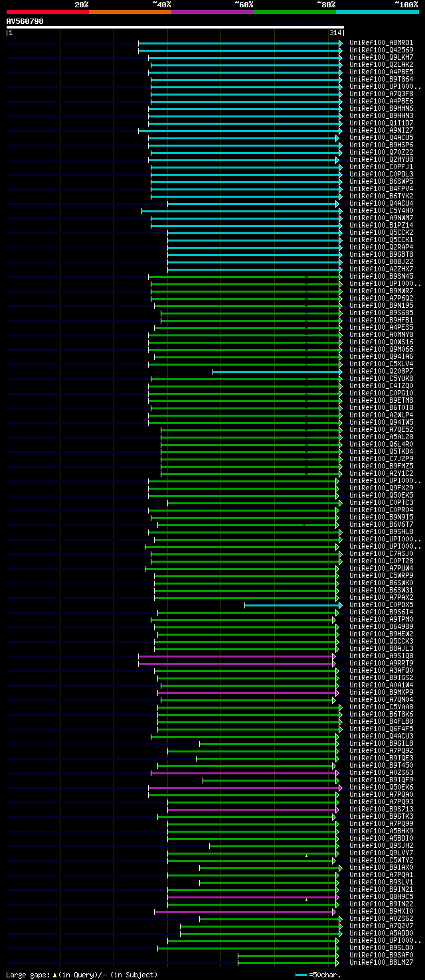Screen dimensions: 425x980
Task: Select hit label UniRef100_B9MXP9
Action: 381,692
